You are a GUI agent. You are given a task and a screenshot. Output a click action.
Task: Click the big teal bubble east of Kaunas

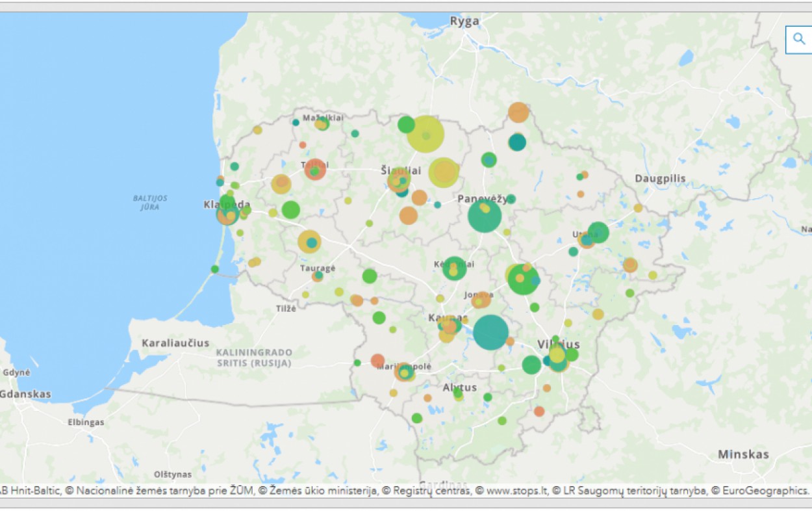[x=490, y=332]
